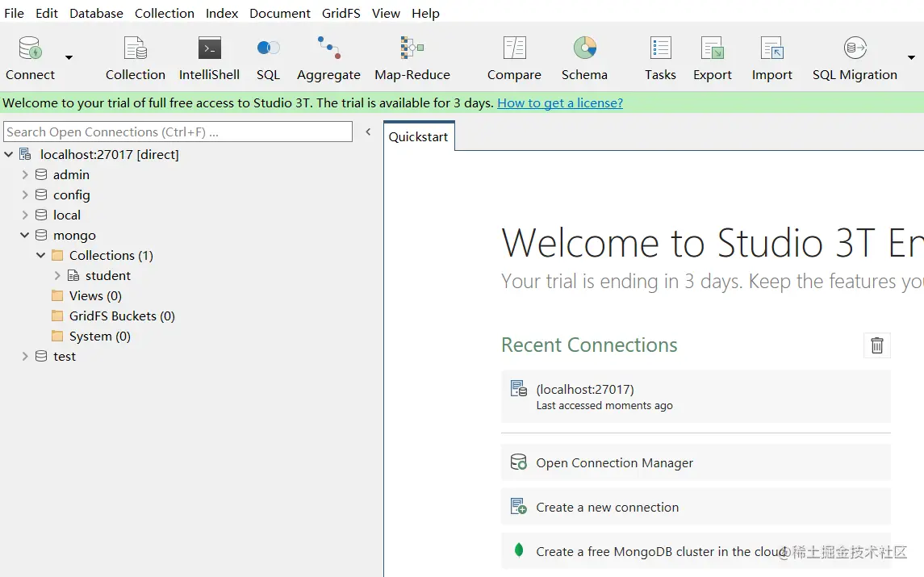Screen dimensions: 924x577
Task: Collapse the localhost:27017 connection node
Action: [9, 154]
